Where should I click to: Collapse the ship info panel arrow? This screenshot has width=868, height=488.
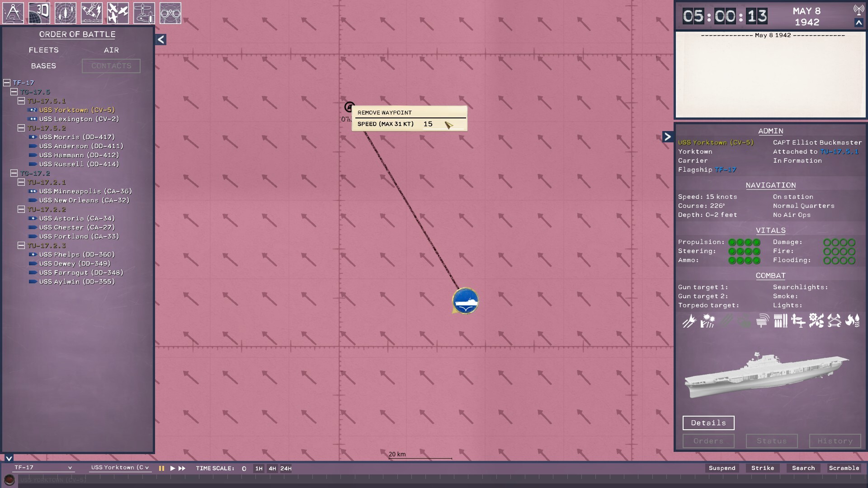coord(668,136)
